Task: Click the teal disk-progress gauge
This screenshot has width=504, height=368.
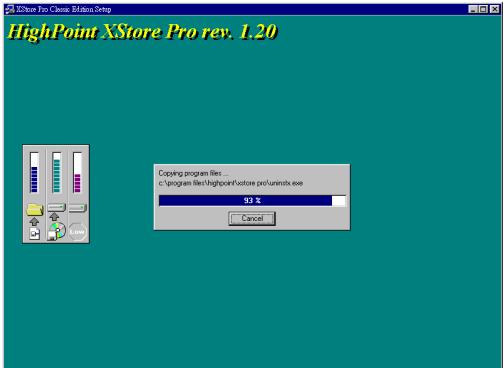Action: [57, 172]
